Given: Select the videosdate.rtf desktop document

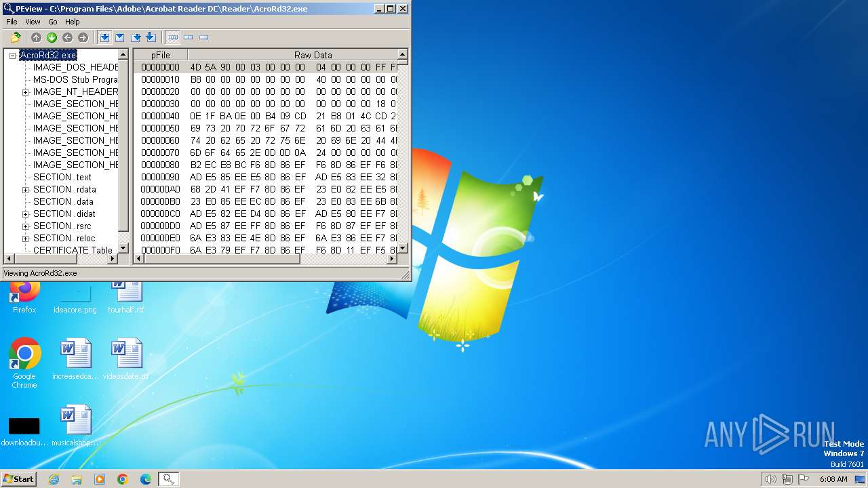Looking at the screenshot, I should click(126, 359).
